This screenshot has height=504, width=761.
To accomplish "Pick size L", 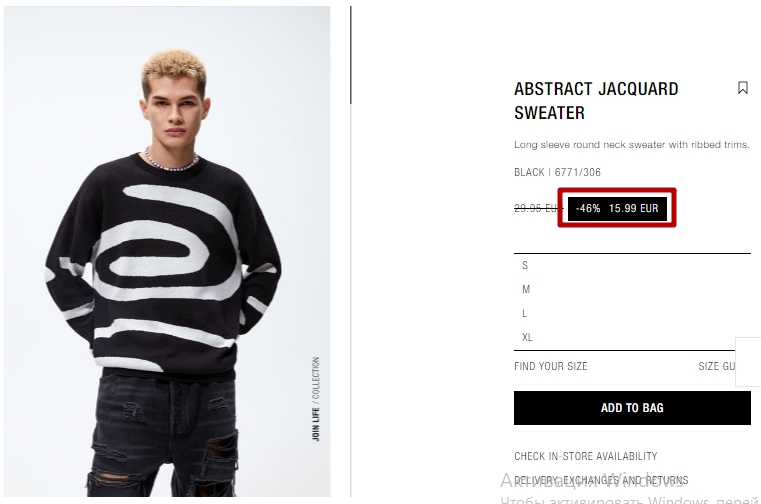I will click(632, 314).
